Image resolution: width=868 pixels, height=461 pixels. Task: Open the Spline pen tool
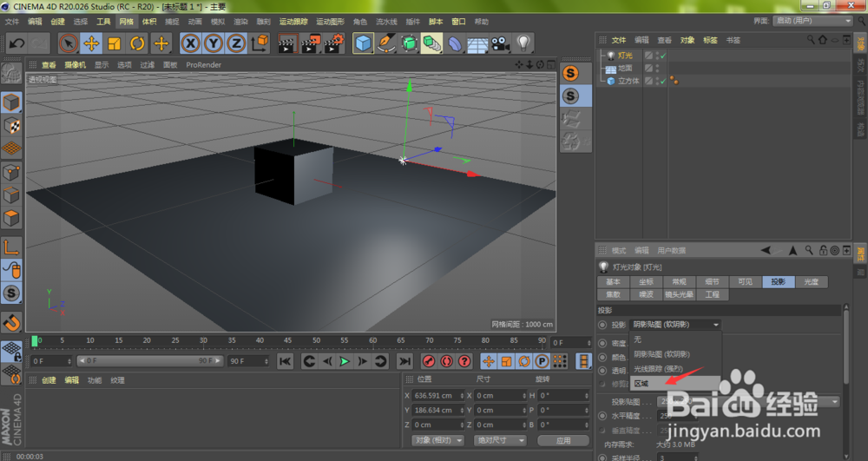[386, 43]
